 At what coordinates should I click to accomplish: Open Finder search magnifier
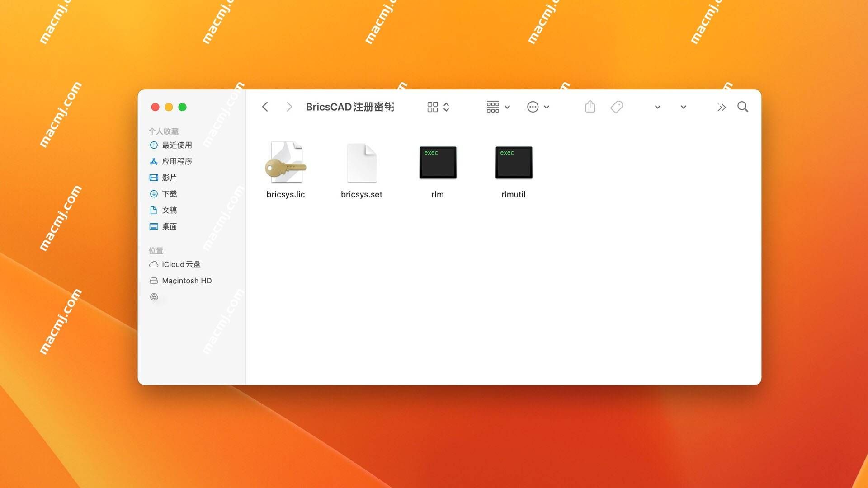743,107
